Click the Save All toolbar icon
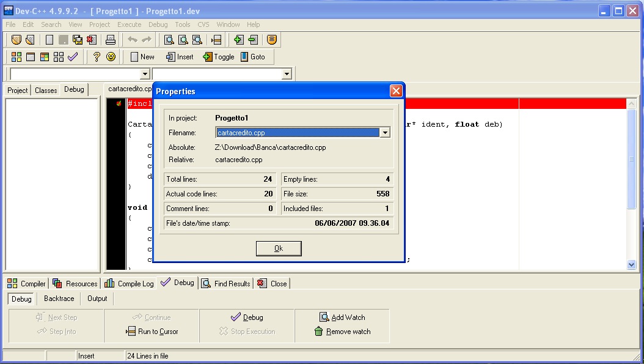Viewport: 644px width, 364px height. [x=78, y=40]
